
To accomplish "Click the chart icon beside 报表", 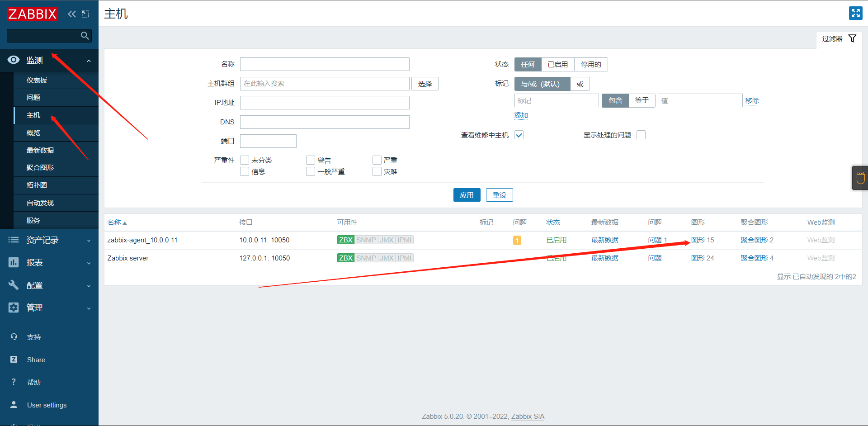I will coord(14,262).
